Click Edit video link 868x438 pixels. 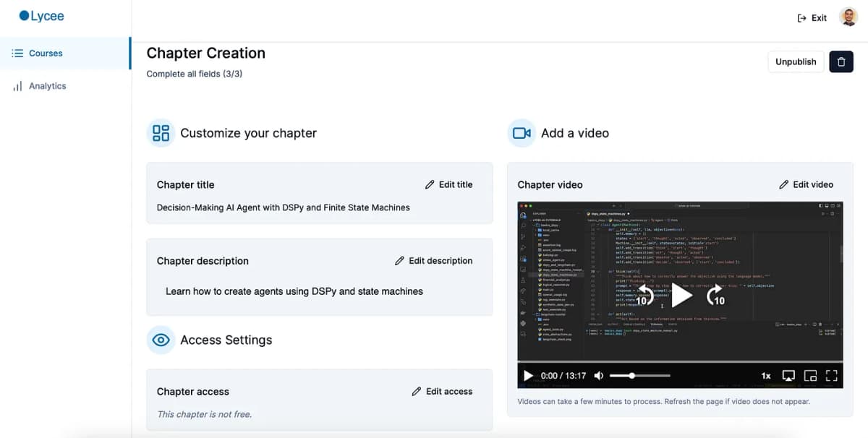tap(806, 184)
